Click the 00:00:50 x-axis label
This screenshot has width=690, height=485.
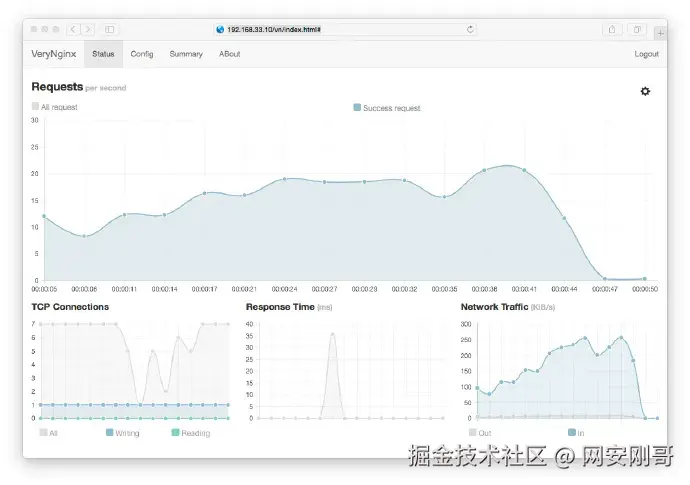point(645,289)
